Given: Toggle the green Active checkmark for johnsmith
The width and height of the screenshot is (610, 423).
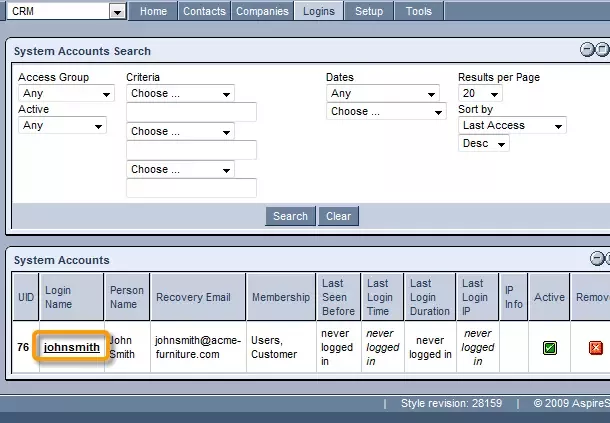Looking at the screenshot, I should (x=550, y=348).
